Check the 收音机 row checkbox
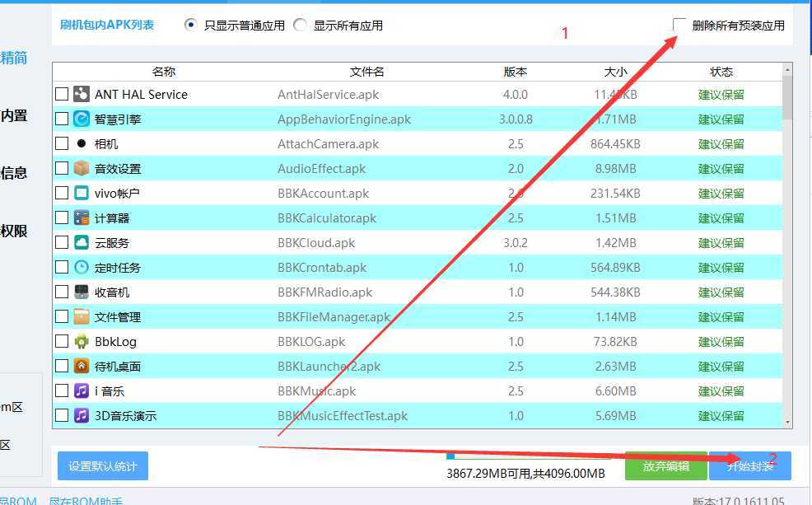Viewport: 812px width, 505px height. [x=62, y=292]
